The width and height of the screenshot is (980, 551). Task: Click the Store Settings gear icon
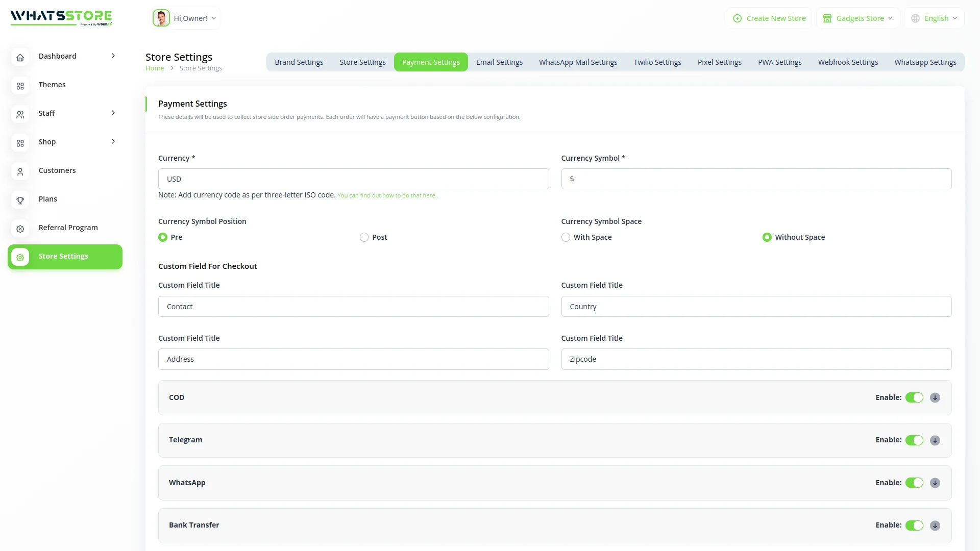[20, 257]
